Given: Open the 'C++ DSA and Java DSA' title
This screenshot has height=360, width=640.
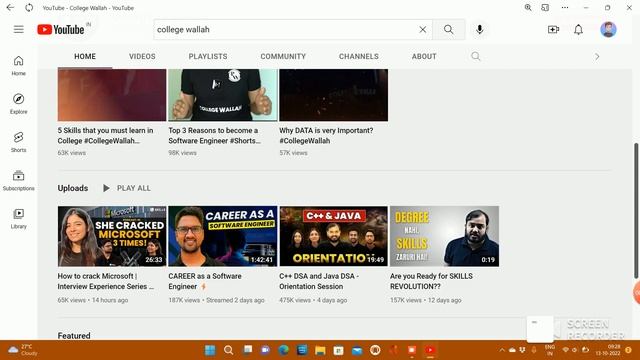Looking at the screenshot, I should [319, 281].
